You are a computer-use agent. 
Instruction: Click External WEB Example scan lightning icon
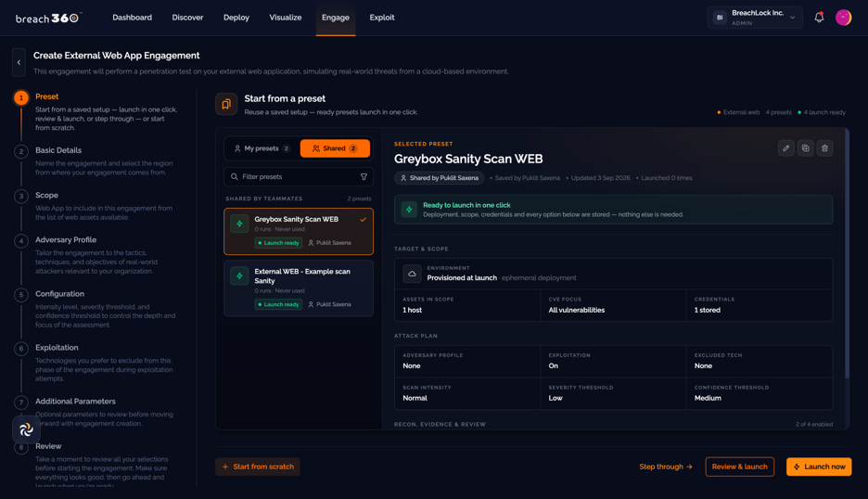click(x=239, y=275)
